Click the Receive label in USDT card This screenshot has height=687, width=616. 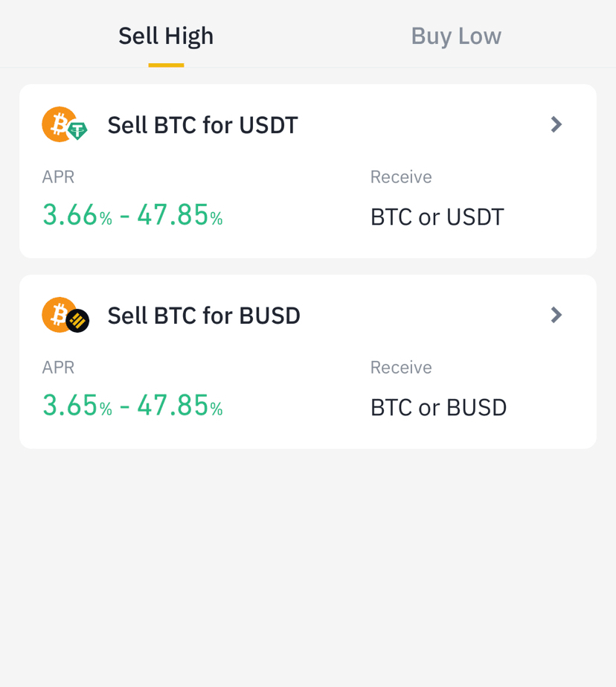pyautogui.click(x=401, y=177)
